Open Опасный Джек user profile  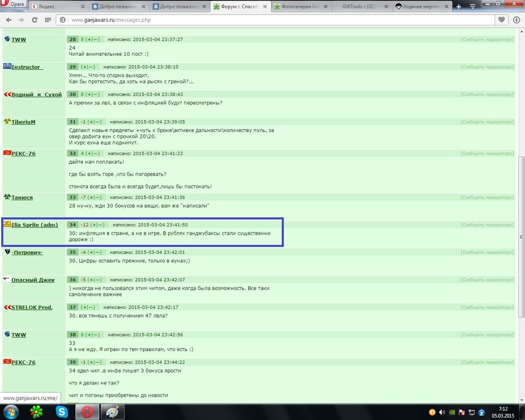point(33,279)
